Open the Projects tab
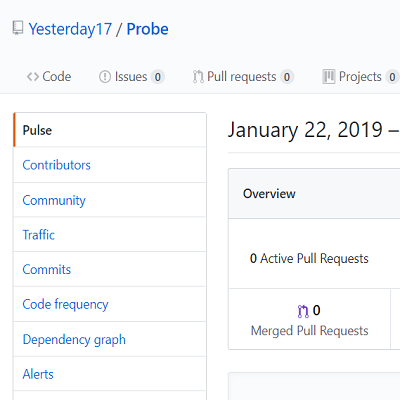400x400 pixels. pos(361,77)
